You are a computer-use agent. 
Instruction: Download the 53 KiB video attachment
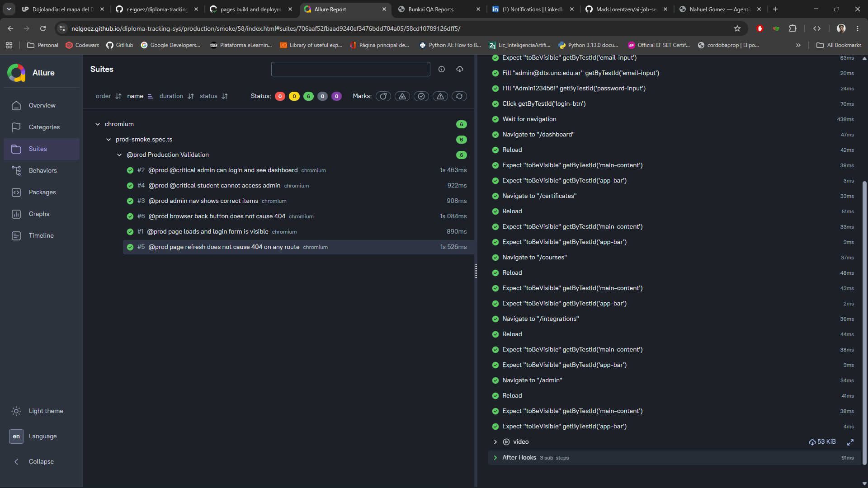[822, 442]
